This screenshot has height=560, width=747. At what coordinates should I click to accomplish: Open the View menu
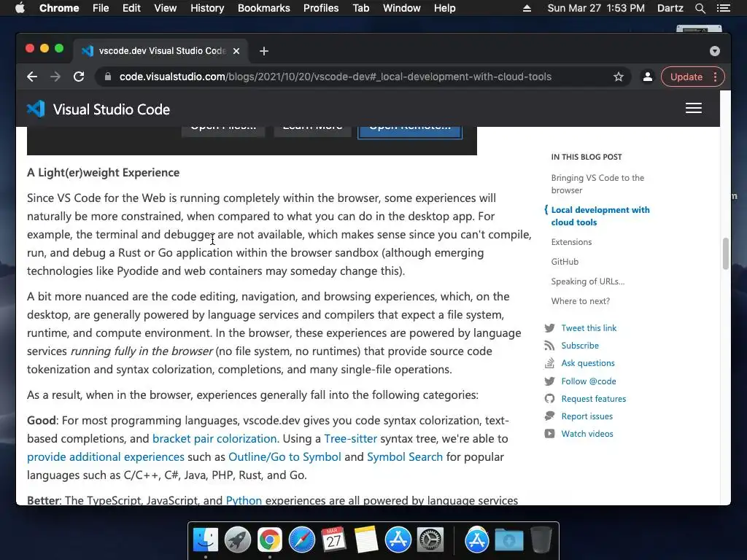point(166,8)
